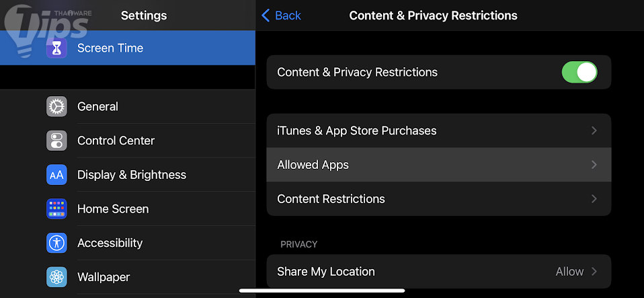Viewport: 644px width, 298px height.
Task: Toggle off Content & Privacy Restrictions switch
Action: 579,72
